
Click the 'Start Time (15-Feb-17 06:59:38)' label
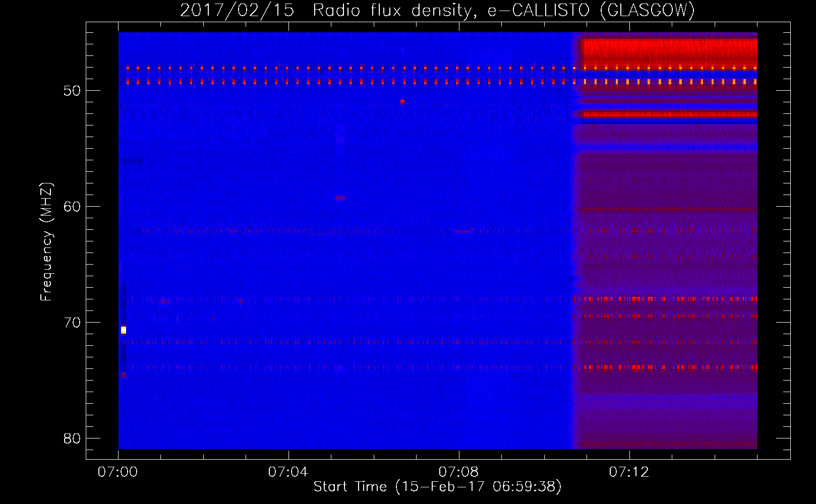[x=437, y=487]
